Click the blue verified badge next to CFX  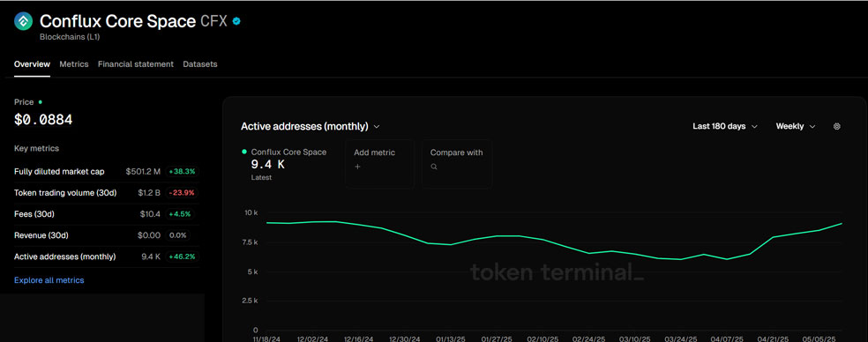coord(237,21)
